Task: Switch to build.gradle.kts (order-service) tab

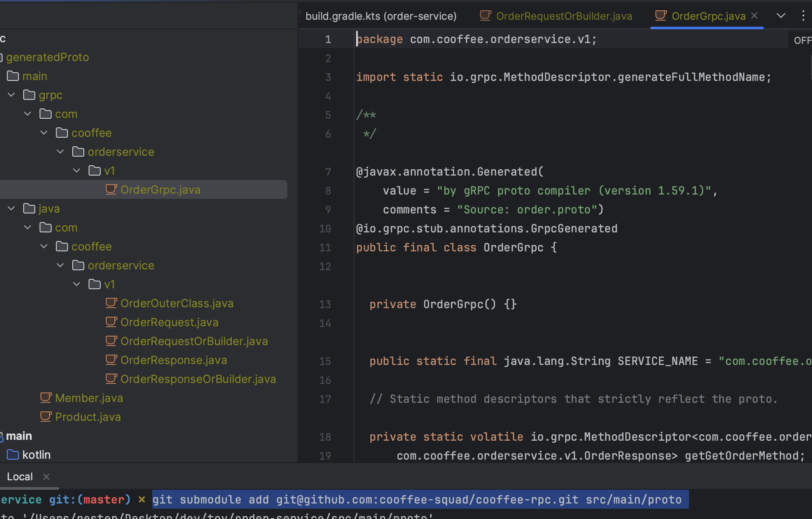Action: 381,16
